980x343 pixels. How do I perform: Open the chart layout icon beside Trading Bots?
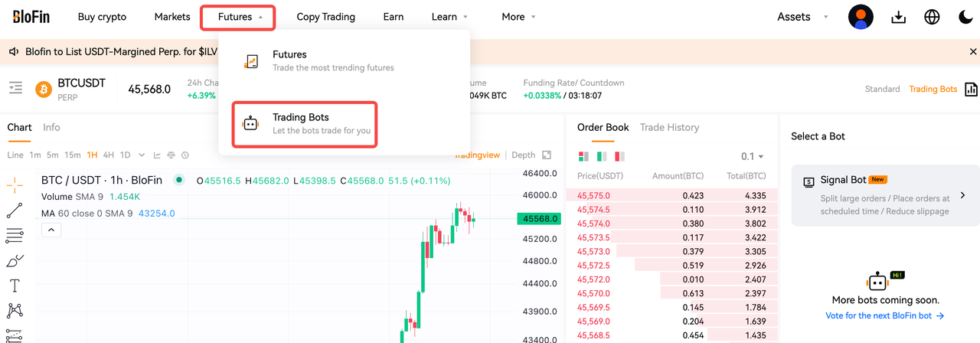972,89
